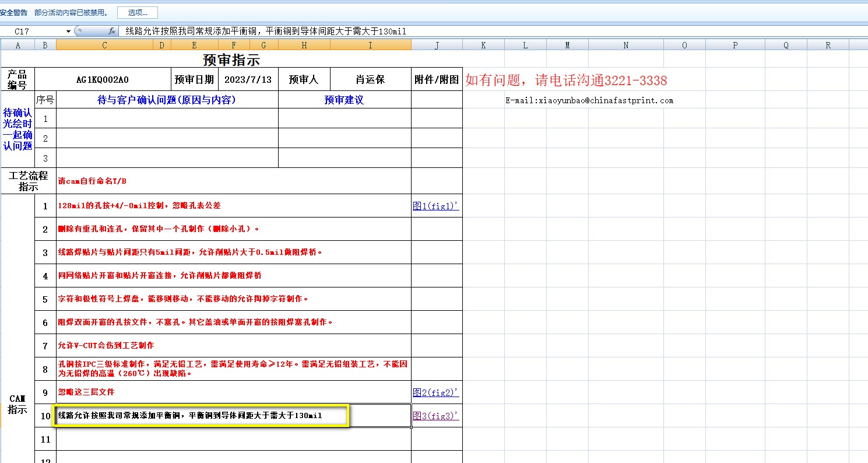
Task: Select the row 10 cell about 平衡铜 130mil
Action: (x=234, y=416)
